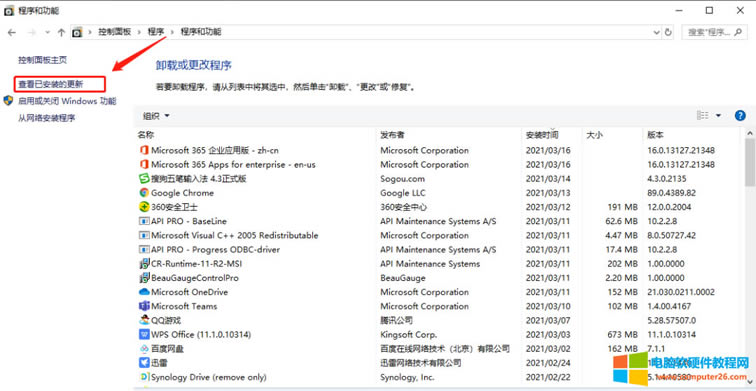The width and height of the screenshot is (756, 391).
Task: Select the 360安全卫士 icon in list
Action: tap(144, 207)
